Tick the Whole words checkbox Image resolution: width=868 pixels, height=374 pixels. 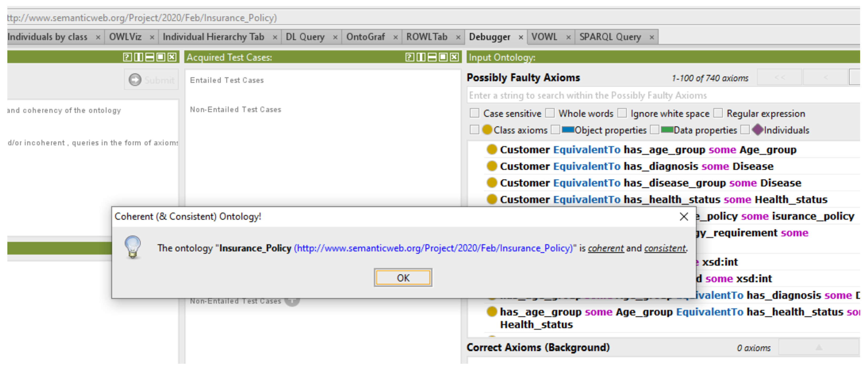click(x=550, y=113)
